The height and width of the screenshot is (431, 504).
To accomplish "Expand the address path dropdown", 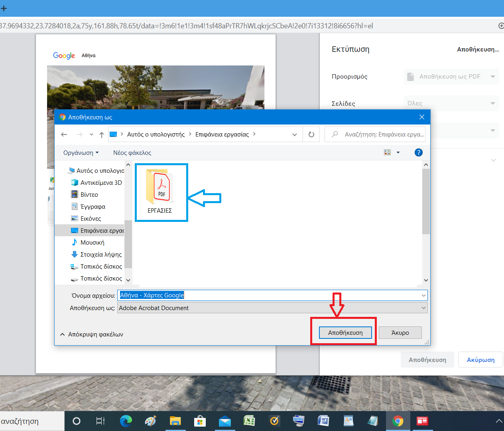I will 295,134.
